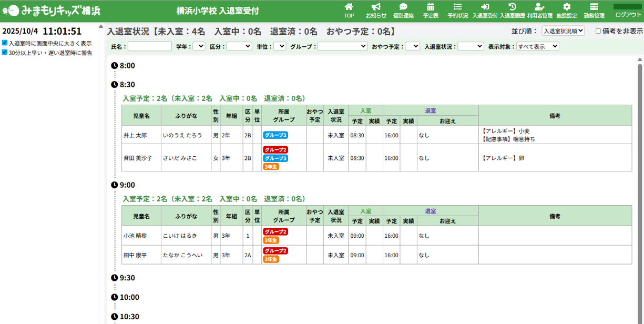Screen dimensions: 644x324
Task: Open お知らせ megaphone icon
Action: [x=376, y=7]
